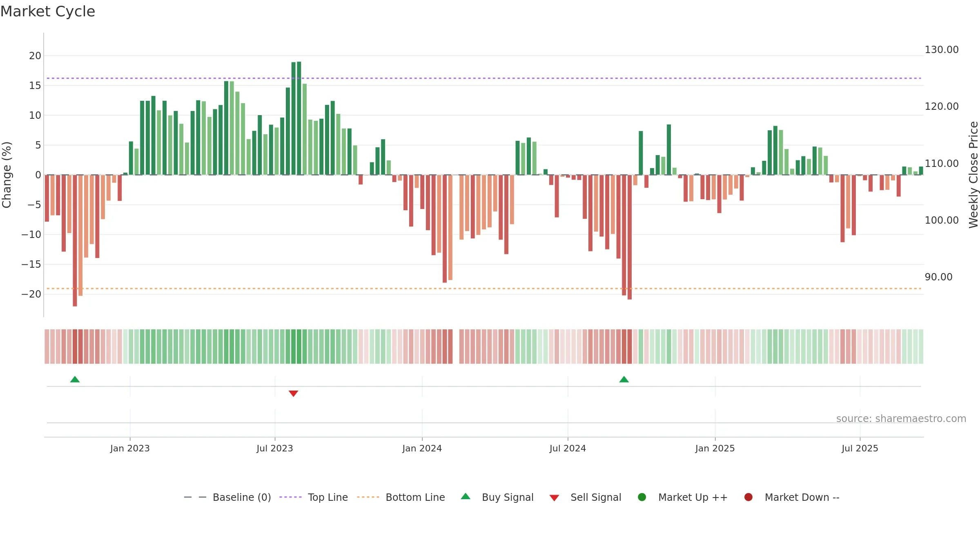
Task: Select the buy signal marker before Jan 2023
Action: coord(75,380)
